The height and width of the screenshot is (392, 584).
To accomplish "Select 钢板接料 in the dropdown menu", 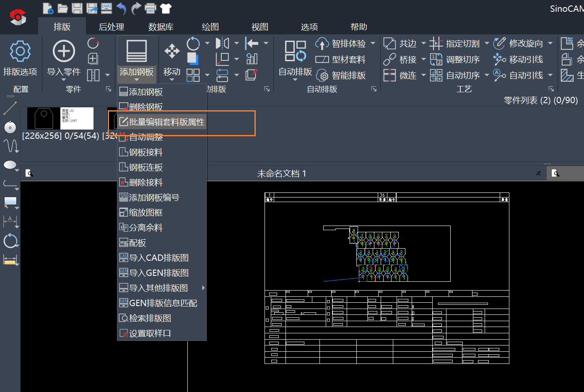I will pos(145,152).
